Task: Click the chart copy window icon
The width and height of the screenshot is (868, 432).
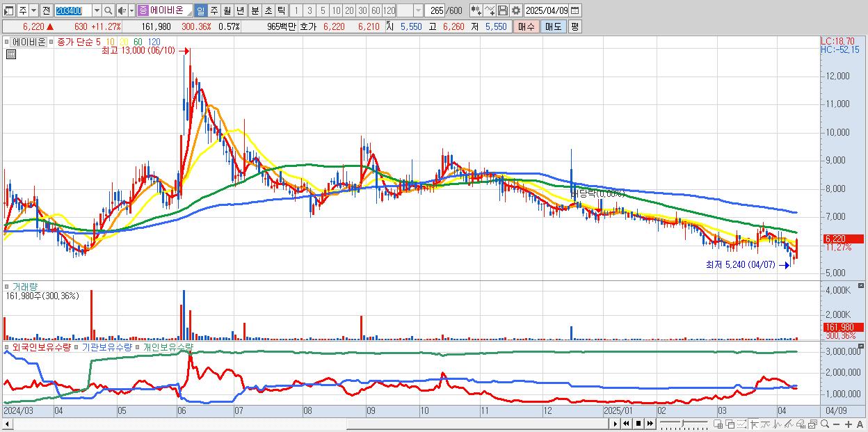Action: (x=812, y=424)
